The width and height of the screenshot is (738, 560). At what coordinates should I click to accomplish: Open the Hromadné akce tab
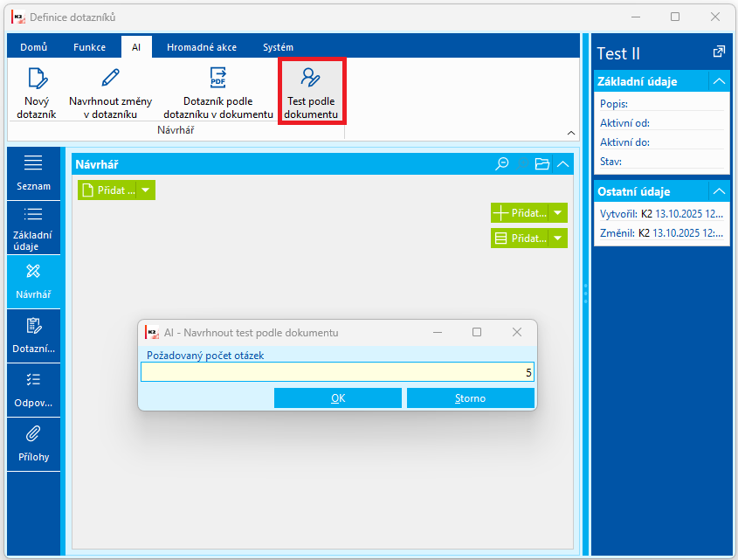coord(202,47)
